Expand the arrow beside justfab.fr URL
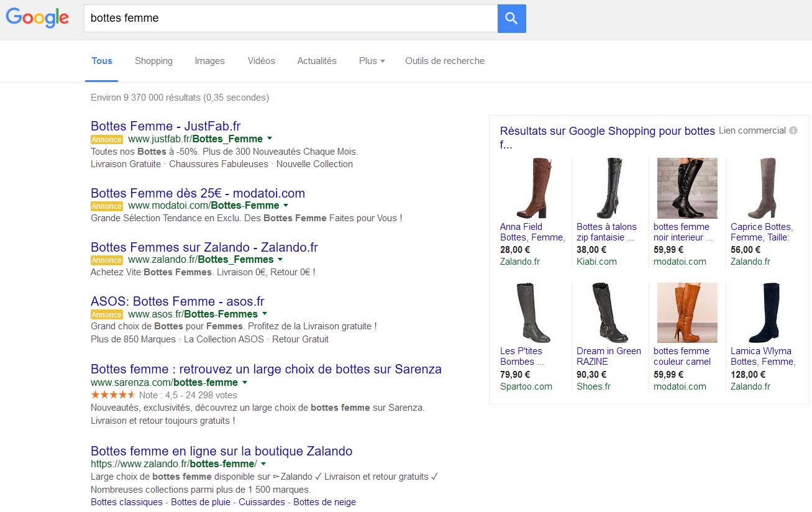Viewport: 812px width, 512px height. click(x=270, y=139)
